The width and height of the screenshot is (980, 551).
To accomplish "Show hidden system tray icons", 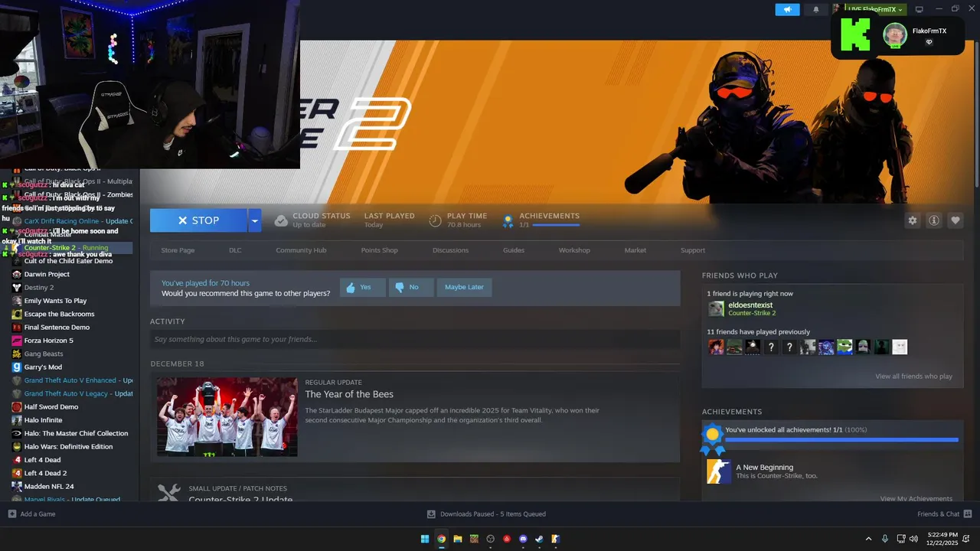I will (868, 539).
